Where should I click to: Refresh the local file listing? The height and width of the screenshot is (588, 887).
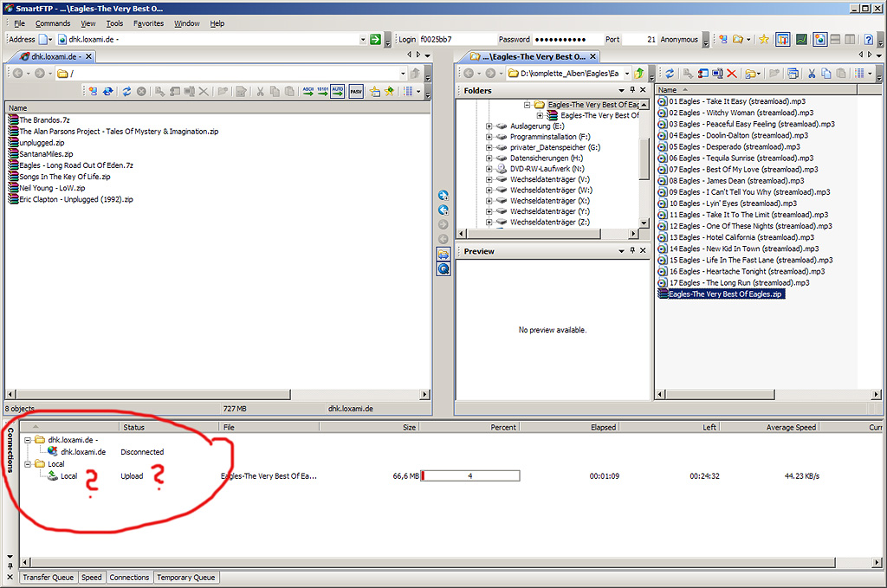pos(669,74)
